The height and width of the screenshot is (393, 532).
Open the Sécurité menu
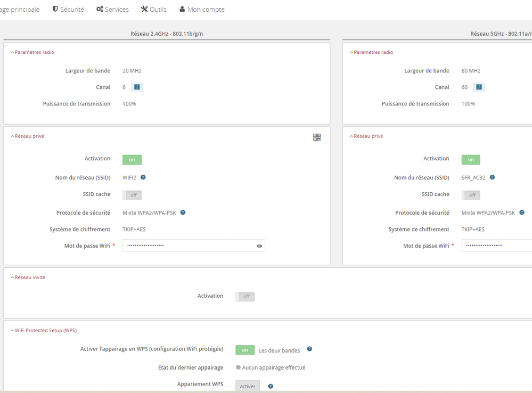tap(68, 10)
